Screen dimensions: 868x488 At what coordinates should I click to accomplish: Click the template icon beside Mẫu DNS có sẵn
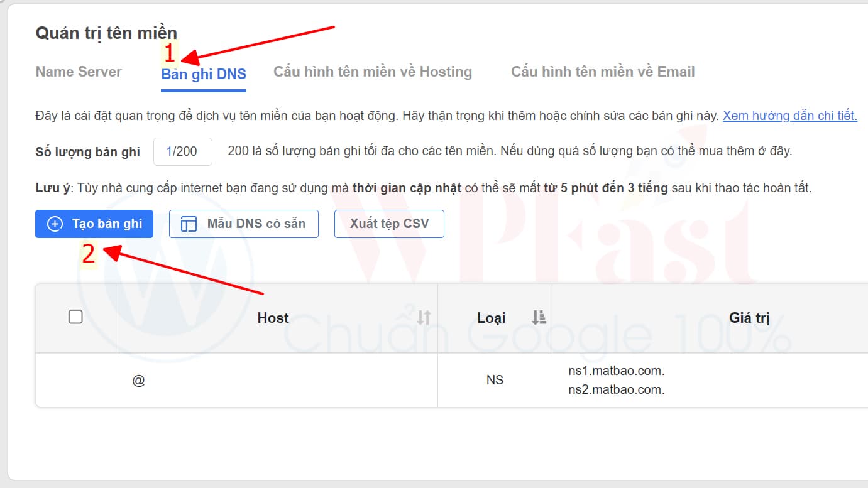[x=189, y=224]
